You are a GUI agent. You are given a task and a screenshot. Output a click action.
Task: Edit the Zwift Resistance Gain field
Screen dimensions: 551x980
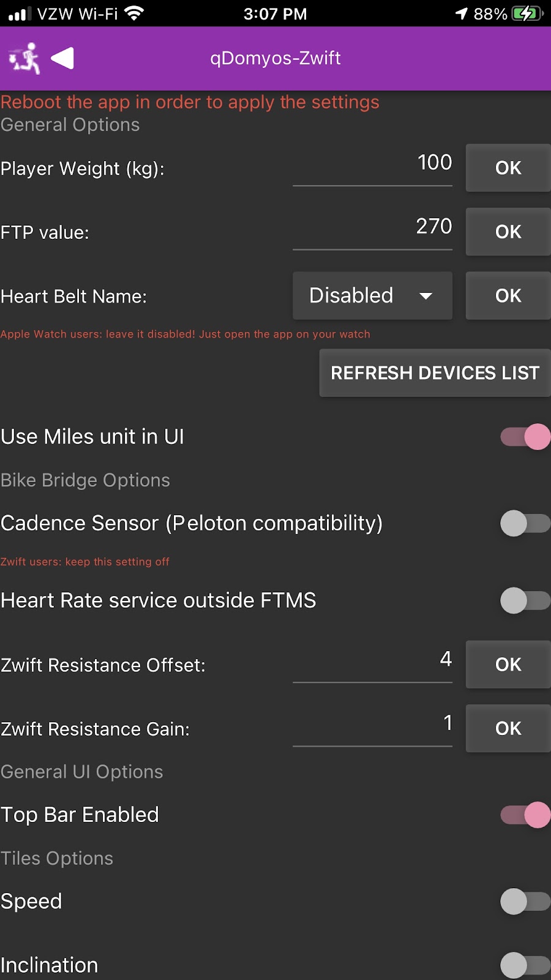[372, 725]
